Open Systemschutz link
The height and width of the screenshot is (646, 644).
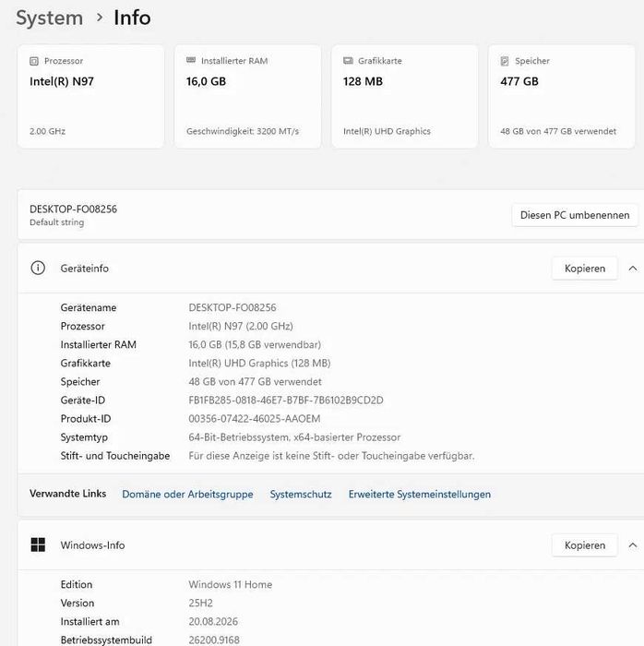click(301, 494)
